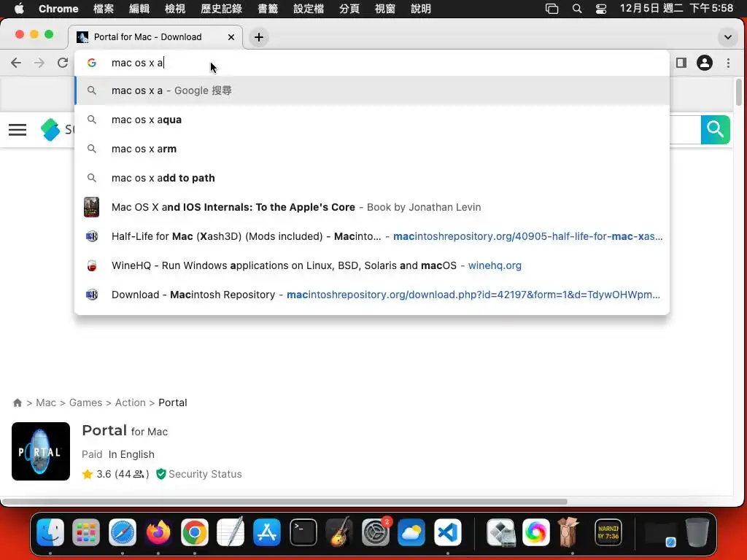This screenshot has width=747, height=560.
Task: Click the teal site search button
Action: 715,130
